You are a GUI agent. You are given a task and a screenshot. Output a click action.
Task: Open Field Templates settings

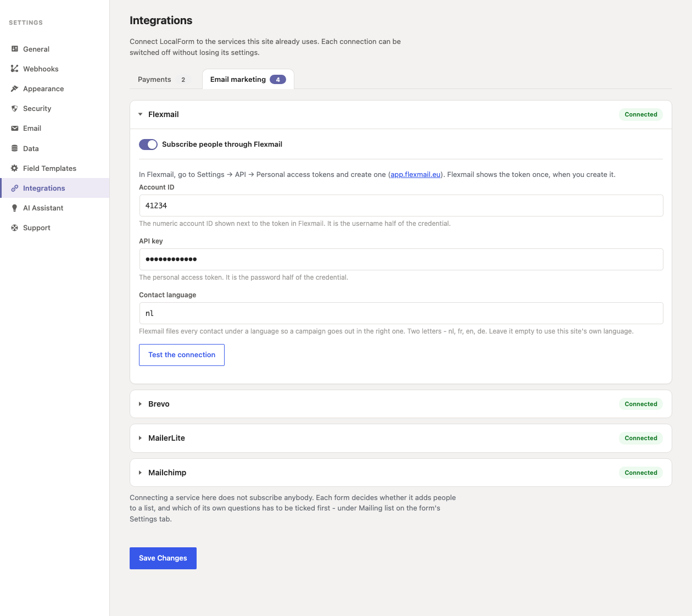point(55,168)
